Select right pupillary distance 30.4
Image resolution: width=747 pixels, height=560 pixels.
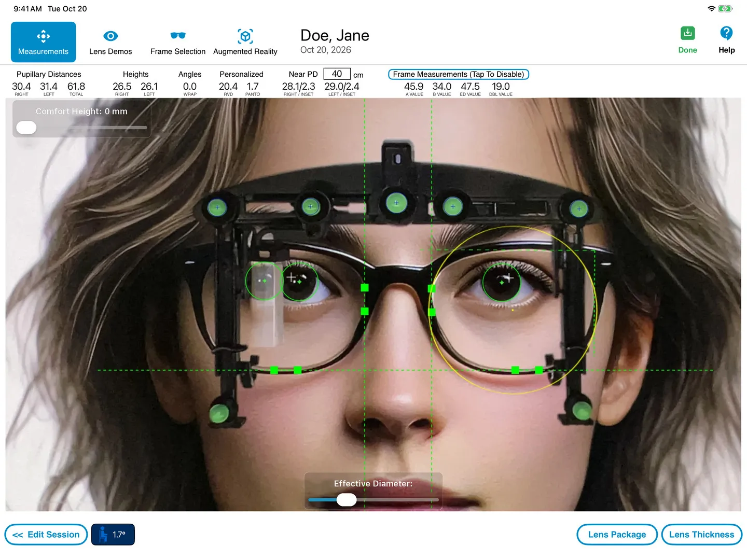coord(21,87)
